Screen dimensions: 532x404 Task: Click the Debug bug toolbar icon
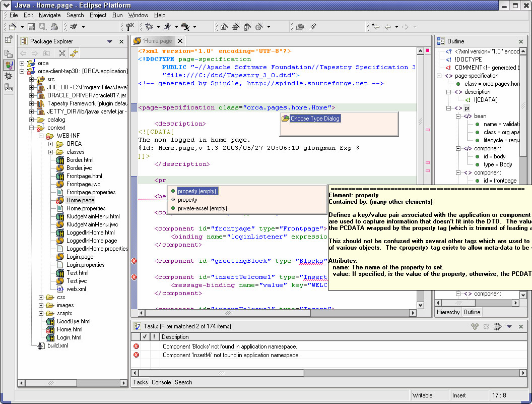pyautogui.click(x=149, y=27)
